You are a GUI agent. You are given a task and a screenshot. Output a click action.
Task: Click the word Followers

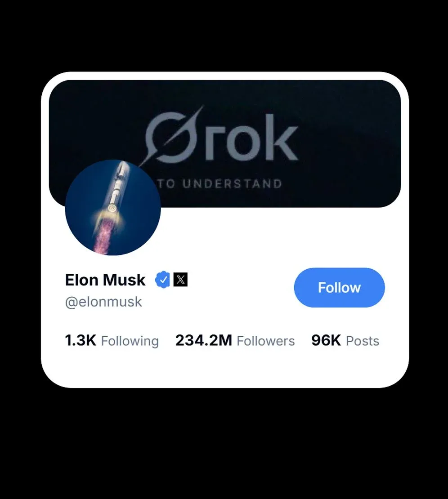point(265,341)
